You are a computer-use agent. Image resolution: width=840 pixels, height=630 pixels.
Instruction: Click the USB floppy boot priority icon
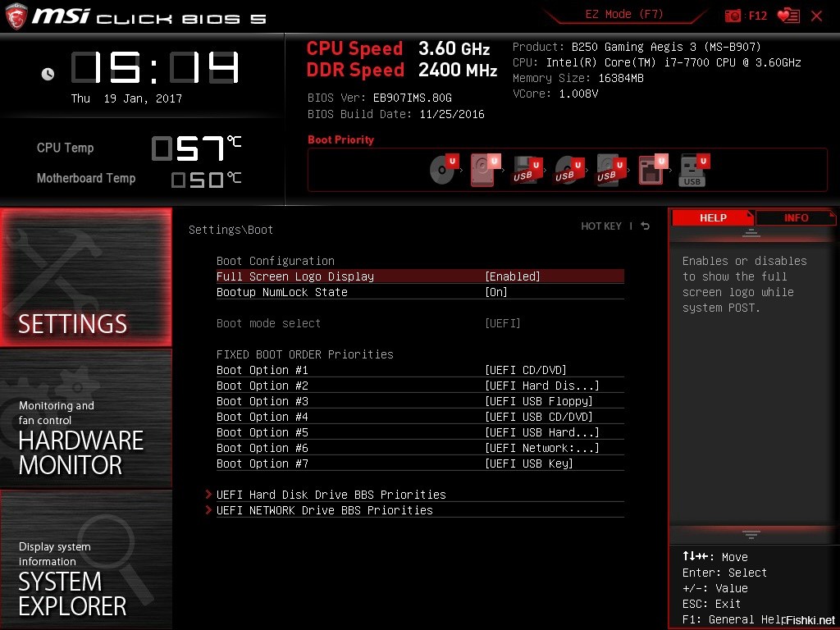tap(524, 170)
